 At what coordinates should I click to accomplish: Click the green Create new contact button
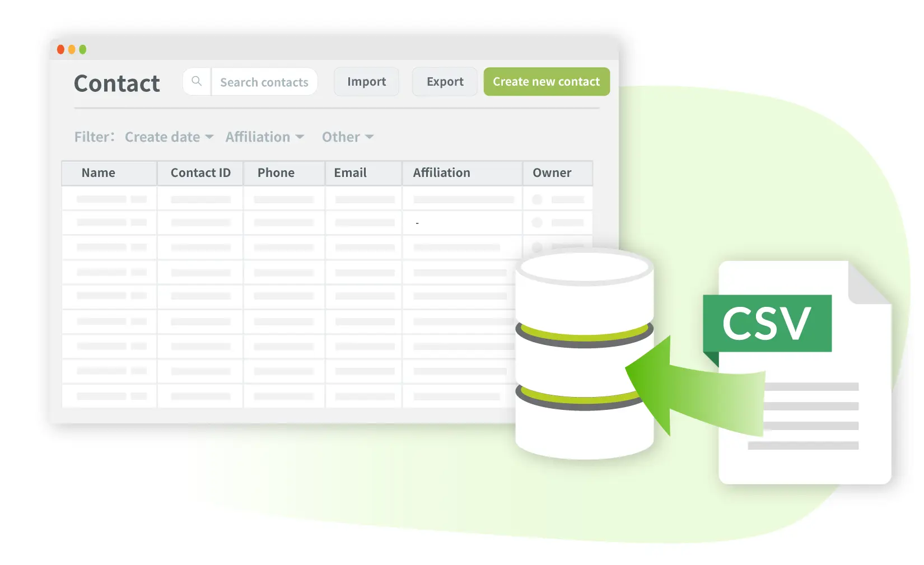546,82
